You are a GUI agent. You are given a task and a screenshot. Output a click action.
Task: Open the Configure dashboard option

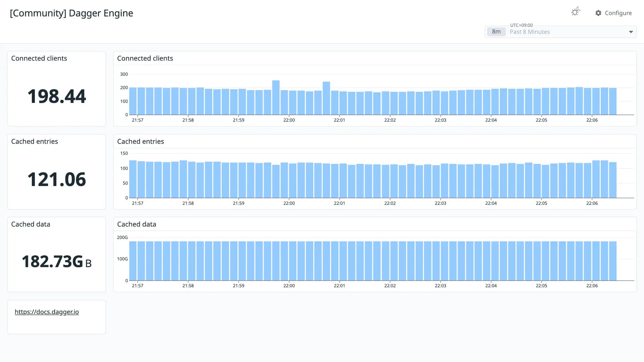point(613,13)
